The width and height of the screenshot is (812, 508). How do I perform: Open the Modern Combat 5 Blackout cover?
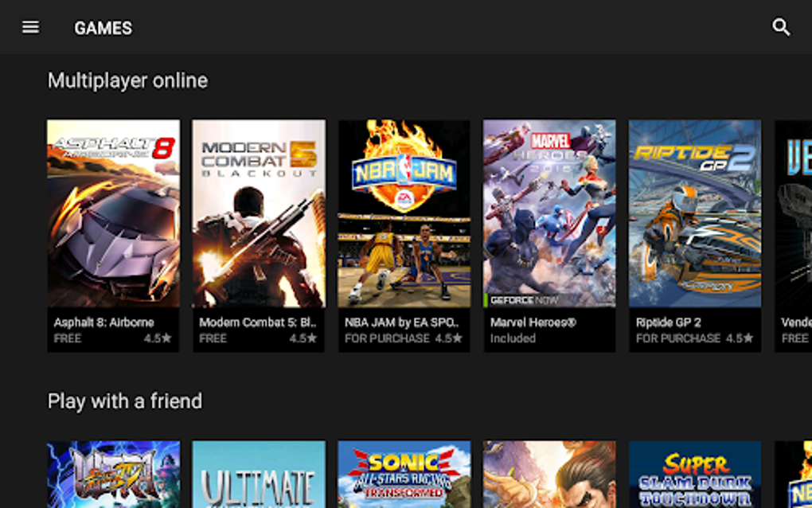point(259,213)
